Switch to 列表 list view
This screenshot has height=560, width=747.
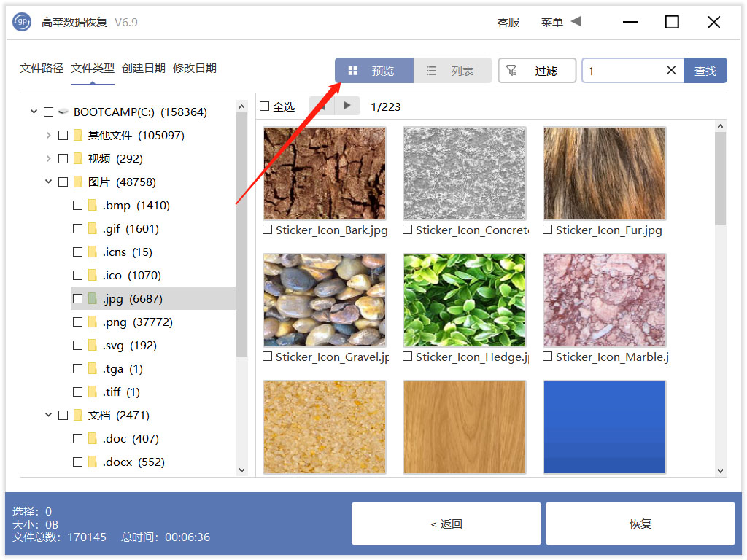pyautogui.click(x=452, y=71)
